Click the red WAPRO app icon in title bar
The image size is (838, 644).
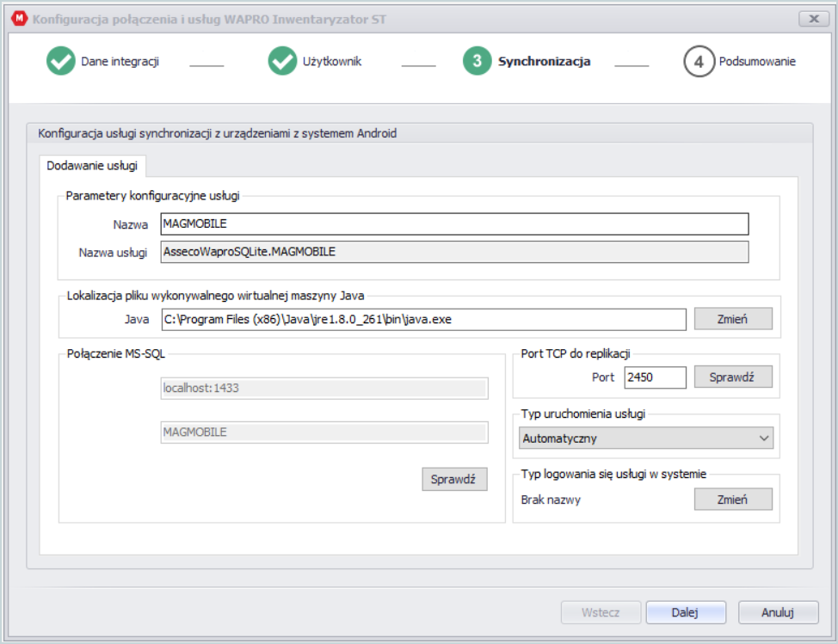pyautogui.click(x=19, y=19)
